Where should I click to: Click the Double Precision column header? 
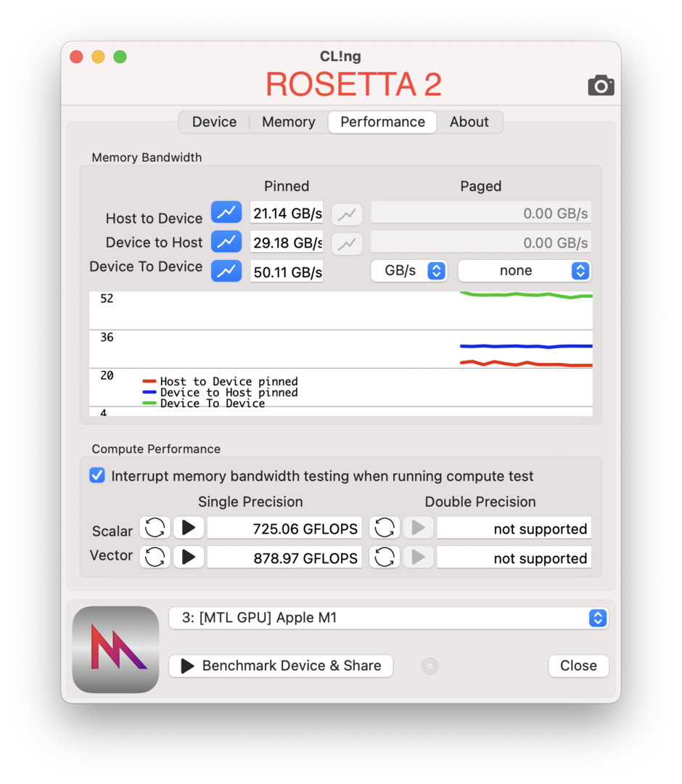[x=480, y=502]
